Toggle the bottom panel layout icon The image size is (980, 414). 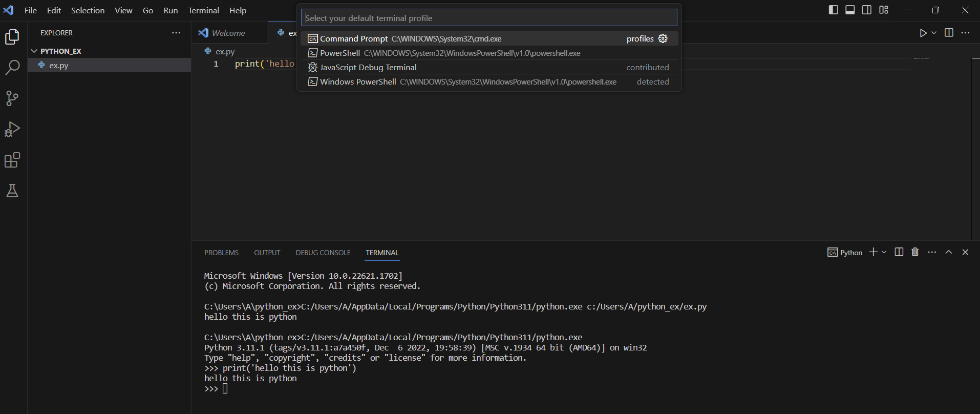[x=850, y=10]
